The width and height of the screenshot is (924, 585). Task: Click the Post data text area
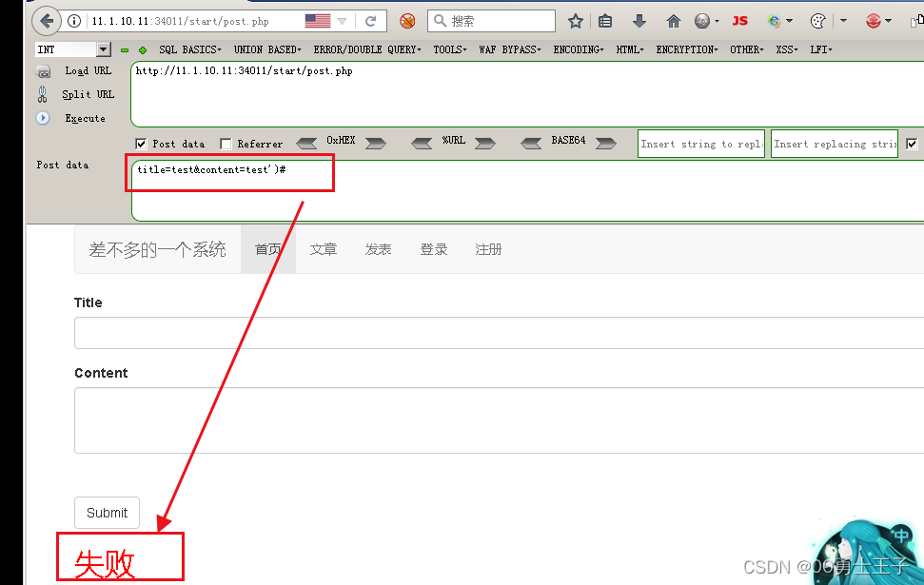click(x=527, y=190)
